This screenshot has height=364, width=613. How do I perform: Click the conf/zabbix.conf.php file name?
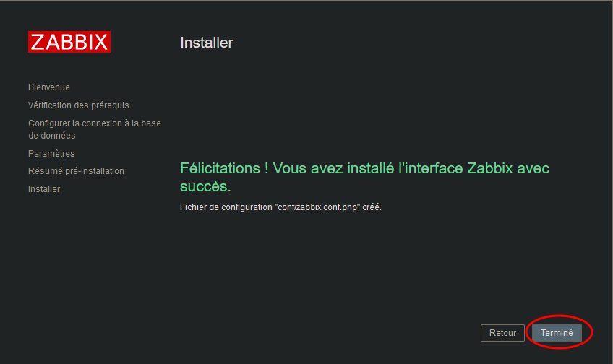pyautogui.click(x=318, y=207)
